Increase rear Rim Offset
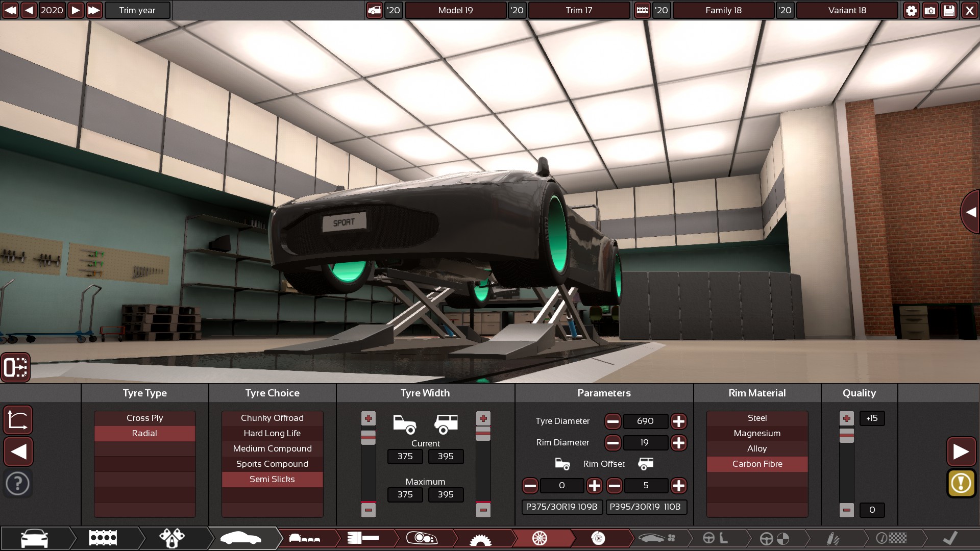980x551 pixels. [678, 486]
